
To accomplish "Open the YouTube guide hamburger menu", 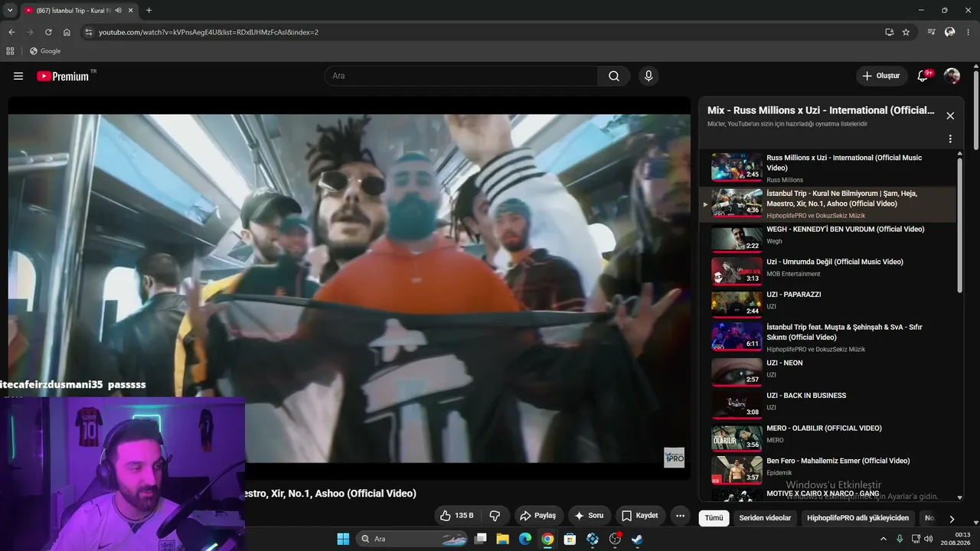I will coord(18,76).
